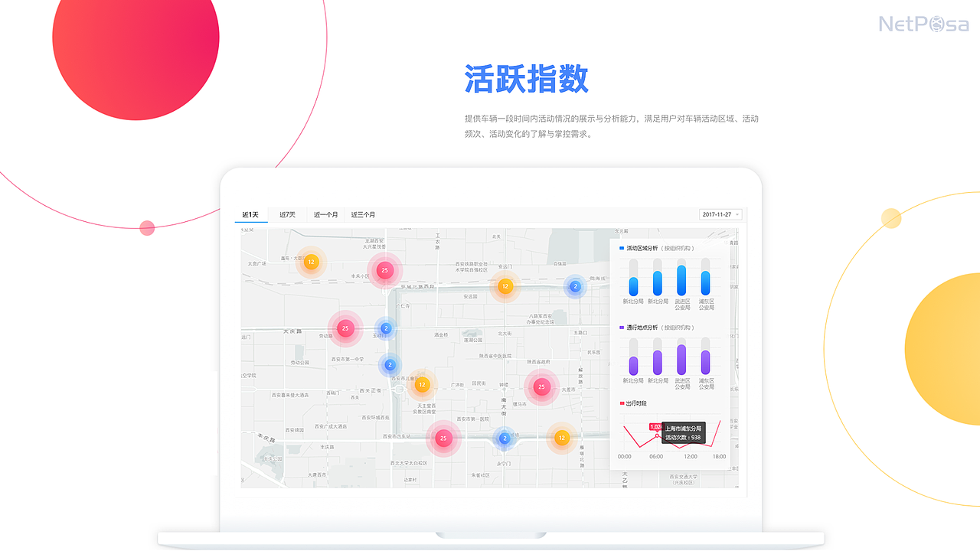Click 回民街 map label

pos(479,383)
